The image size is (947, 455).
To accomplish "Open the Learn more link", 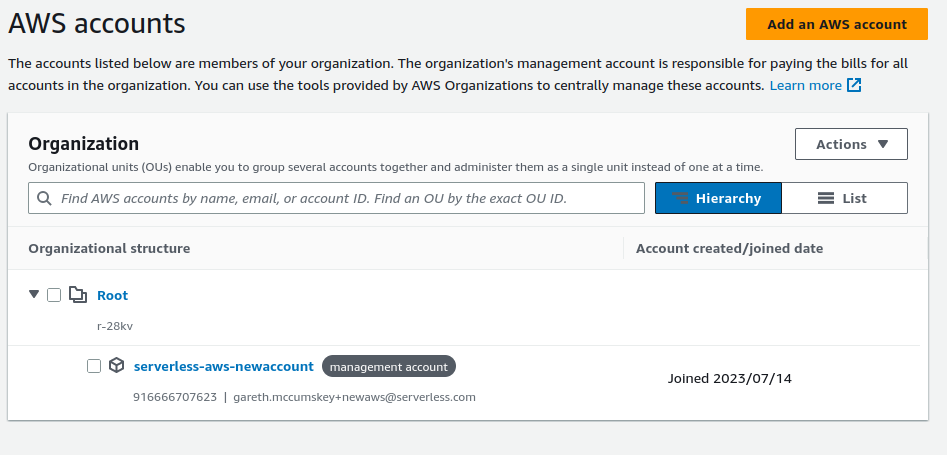I will (x=806, y=85).
